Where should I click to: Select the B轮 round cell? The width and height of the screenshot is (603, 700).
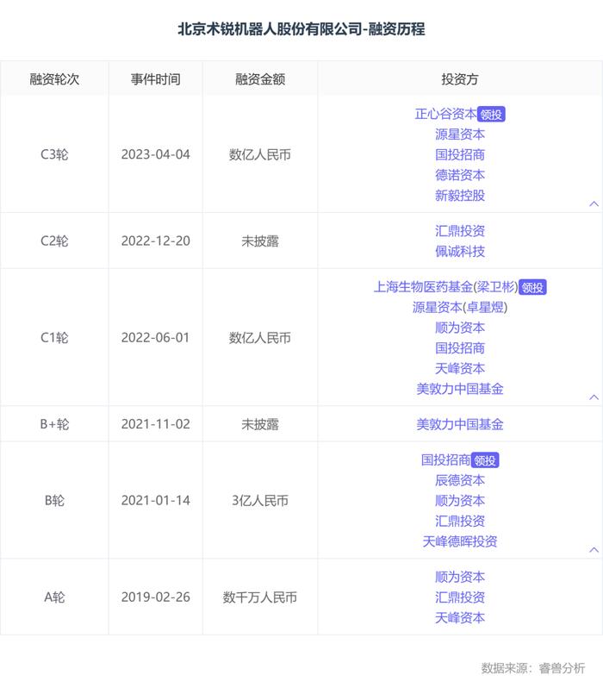coord(54,501)
